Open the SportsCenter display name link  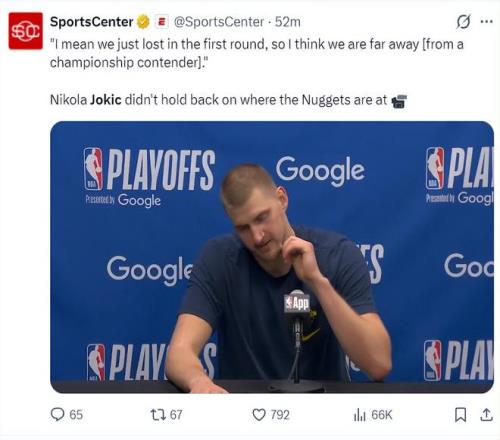click(91, 22)
